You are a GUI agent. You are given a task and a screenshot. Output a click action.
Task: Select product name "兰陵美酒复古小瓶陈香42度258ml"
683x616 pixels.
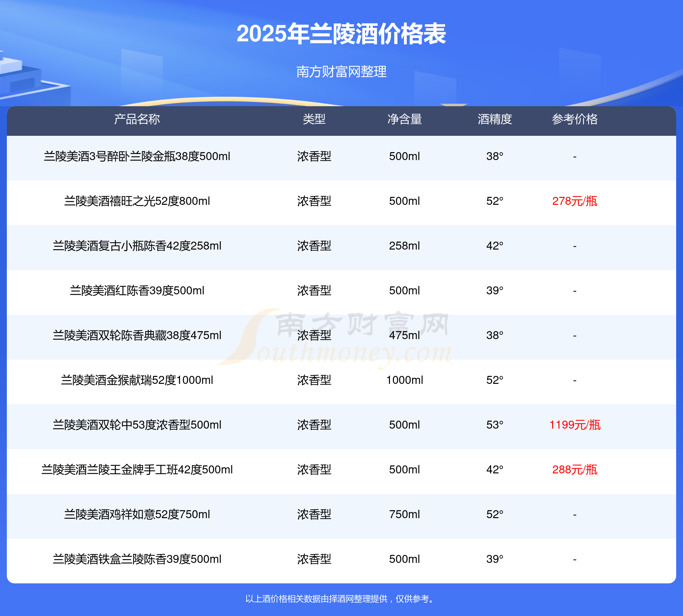(137, 246)
